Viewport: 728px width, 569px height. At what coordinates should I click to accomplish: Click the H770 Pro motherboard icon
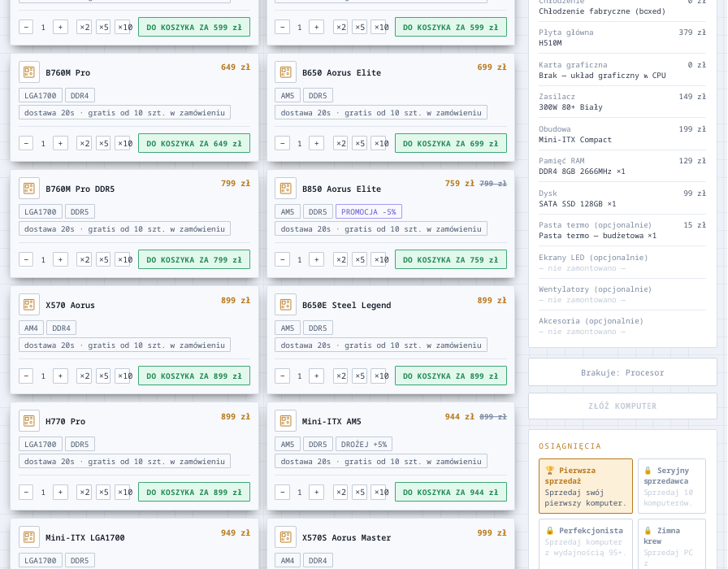(28, 421)
